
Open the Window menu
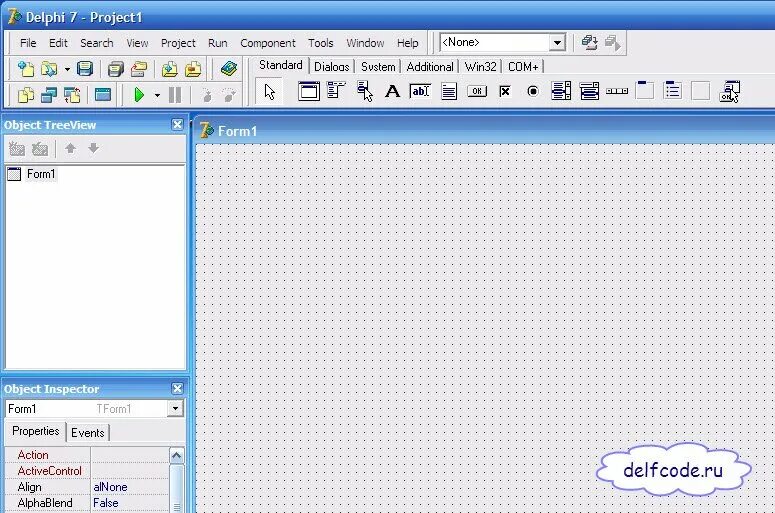(x=365, y=43)
